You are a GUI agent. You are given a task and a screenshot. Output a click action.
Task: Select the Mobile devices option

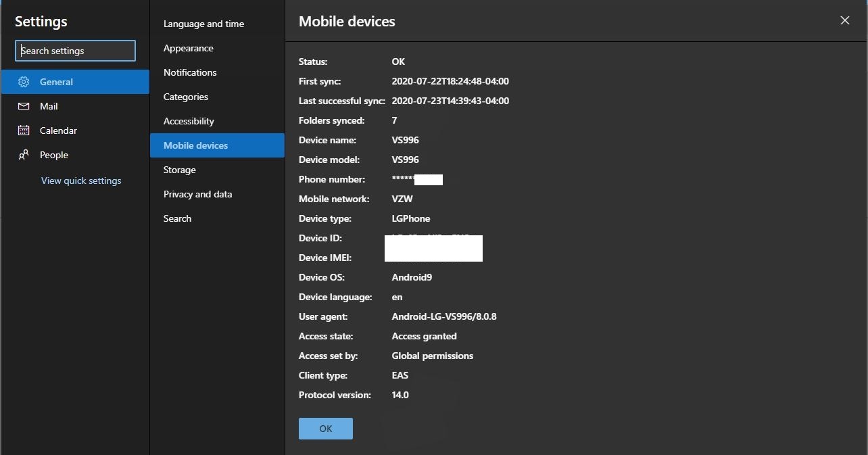[x=217, y=145]
